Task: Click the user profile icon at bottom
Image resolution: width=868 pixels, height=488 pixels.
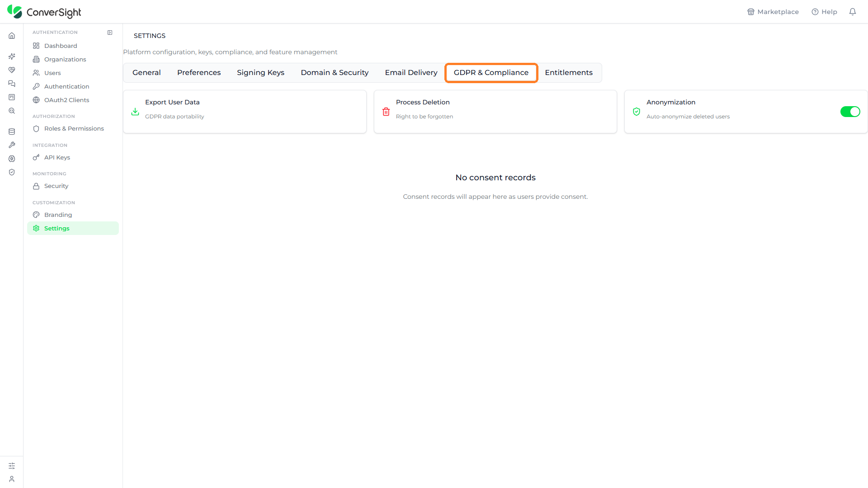Action: (x=12, y=479)
